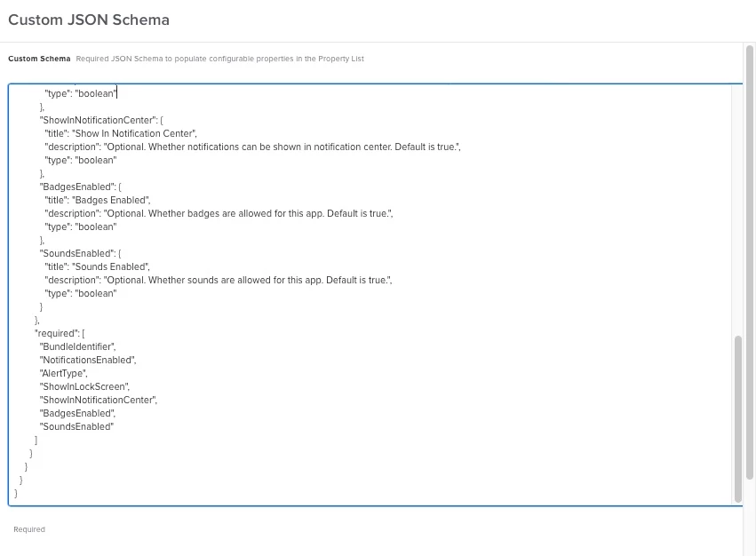The width and height of the screenshot is (756, 556).
Task: Click "BundleIdentifier" in required list
Action: pyautogui.click(x=77, y=346)
